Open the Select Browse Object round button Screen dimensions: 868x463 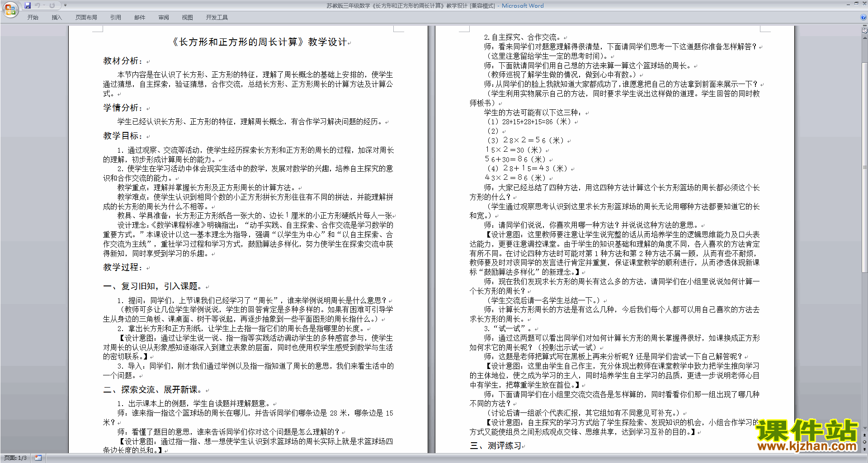click(x=865, y=442)
